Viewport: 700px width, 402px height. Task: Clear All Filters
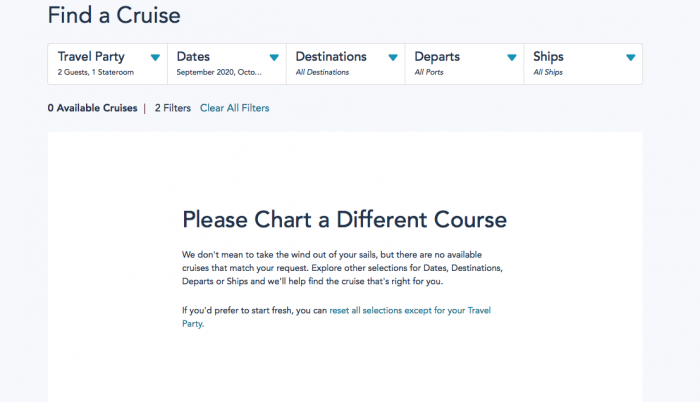tap(234, 108)
